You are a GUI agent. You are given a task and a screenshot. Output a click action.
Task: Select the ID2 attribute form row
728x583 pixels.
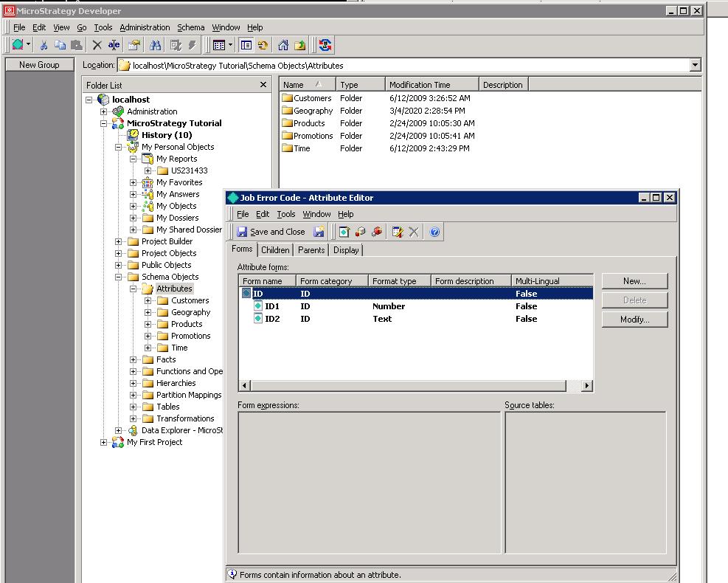pos(415,319)
